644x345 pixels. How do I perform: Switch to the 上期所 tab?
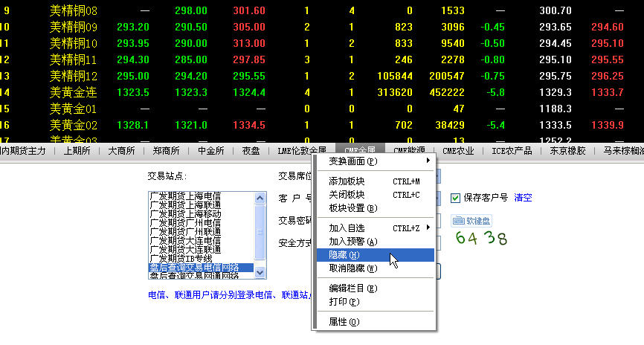77,151
